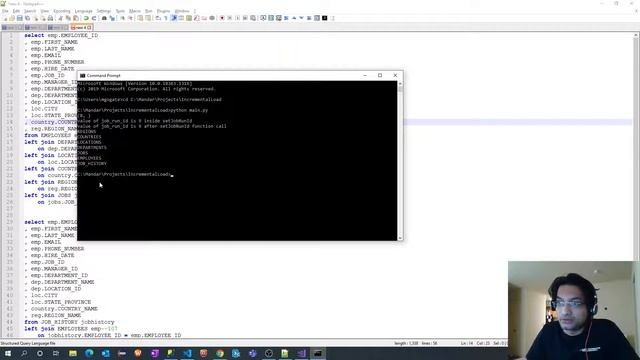Redo the edit via toolbar arrow
This screenshot has height=360, width=640.
click(x=94, y=18)
